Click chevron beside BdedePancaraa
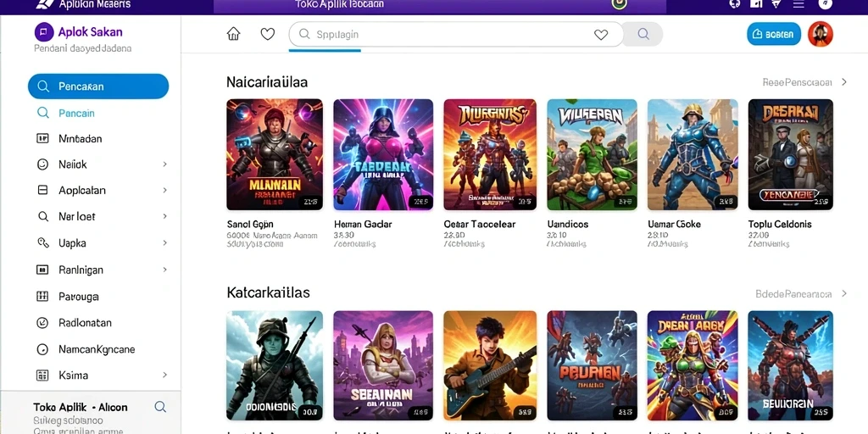 [x=843, y=293]
